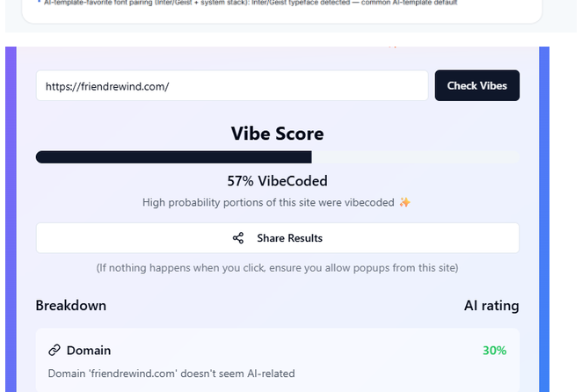Image resolution: width=582 pixels, height=392 pixels.
Task: Open the Share Results button
Action: coord(277,238)
